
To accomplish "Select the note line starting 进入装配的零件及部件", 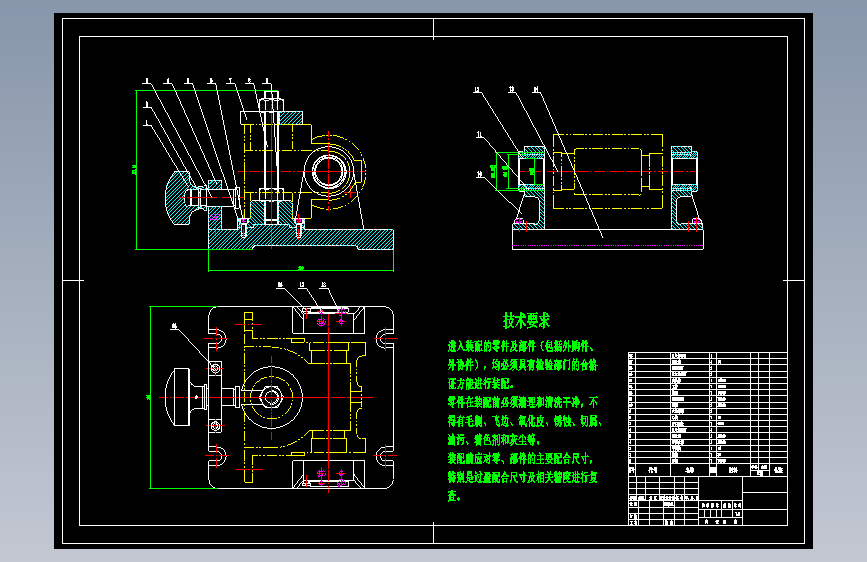I will click(x=521, y=346).
